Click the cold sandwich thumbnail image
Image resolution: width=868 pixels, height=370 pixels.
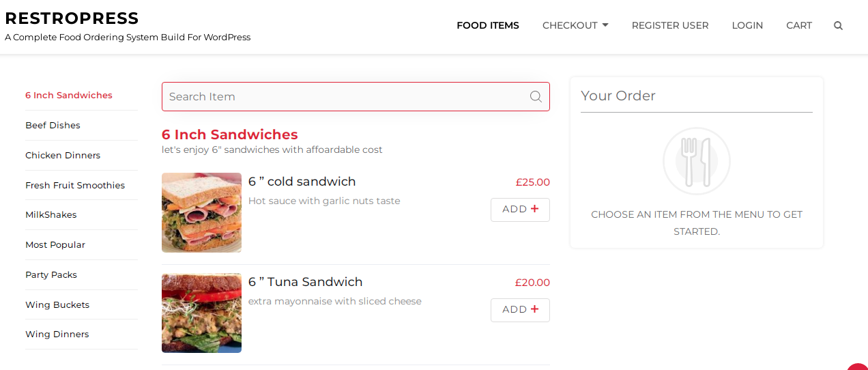point(201,212)
